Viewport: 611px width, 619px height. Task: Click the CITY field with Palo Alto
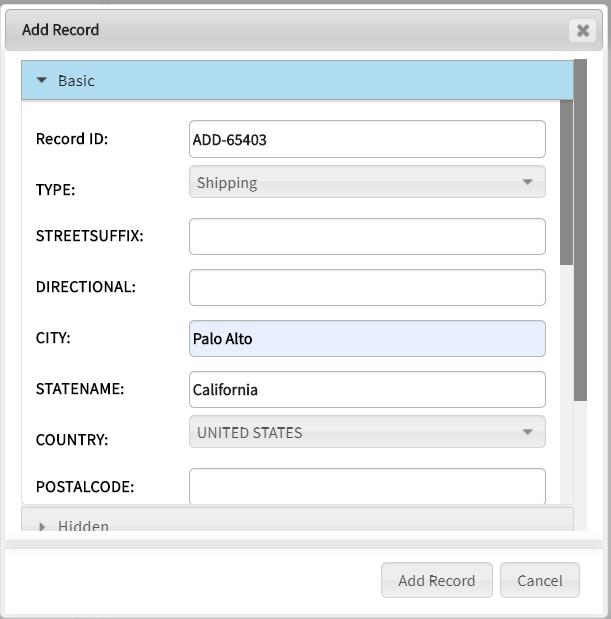tap(366, 338)
